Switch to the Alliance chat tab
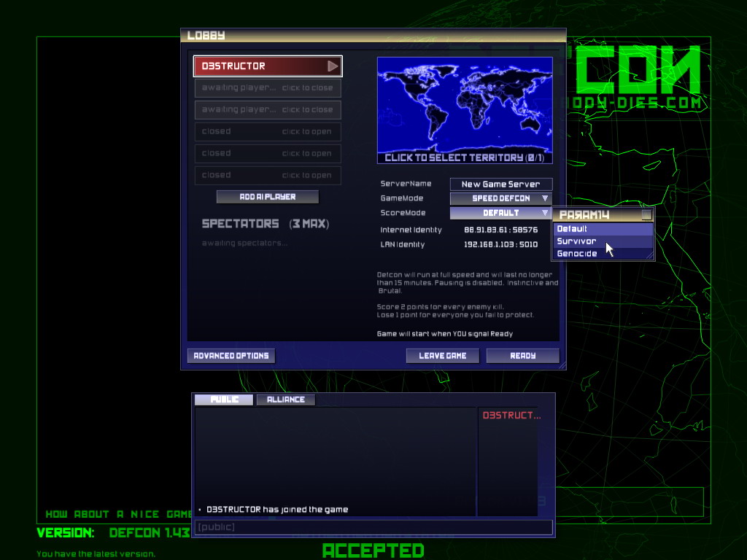Viewport: 747px width, 560px height. (x=285, y=400)
